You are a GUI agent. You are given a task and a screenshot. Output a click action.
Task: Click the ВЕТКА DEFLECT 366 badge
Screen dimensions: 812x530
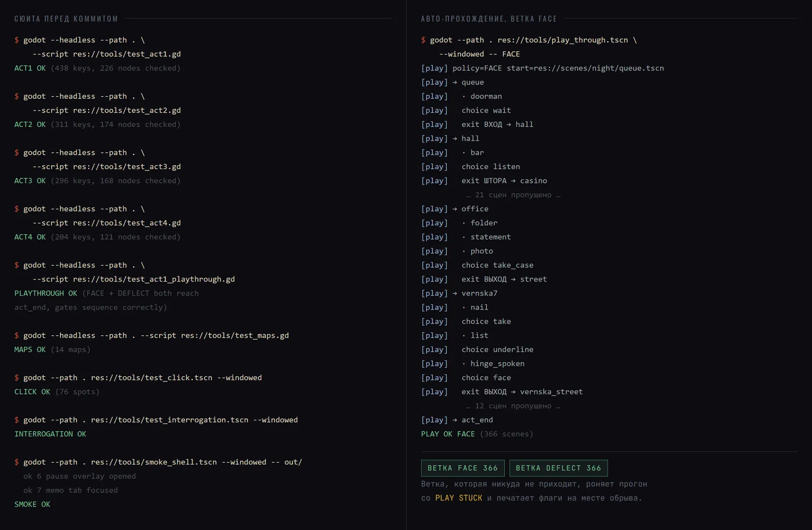pyautogui.click(x=558, y=468)
